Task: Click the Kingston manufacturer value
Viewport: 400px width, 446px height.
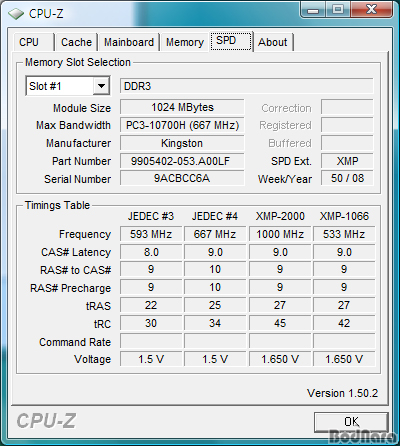Action: point(182,143)
